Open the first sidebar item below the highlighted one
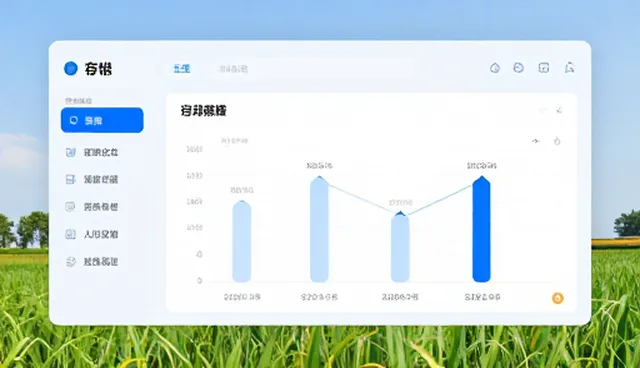This screenshot has height=368, width=640. click(92, 153)
